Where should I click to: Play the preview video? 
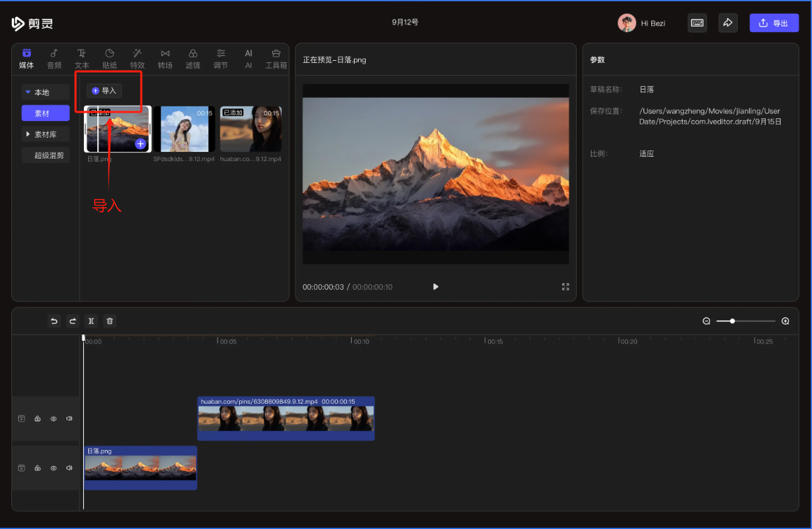pyautogui.click(x=436, y=287)
